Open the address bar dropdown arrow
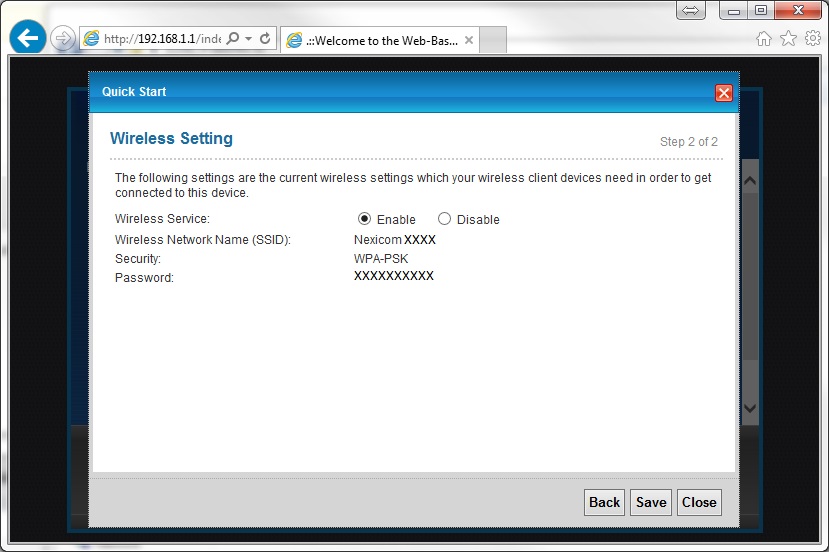The width and height of the screenshot is (829, 552). [x=248, y=39]
